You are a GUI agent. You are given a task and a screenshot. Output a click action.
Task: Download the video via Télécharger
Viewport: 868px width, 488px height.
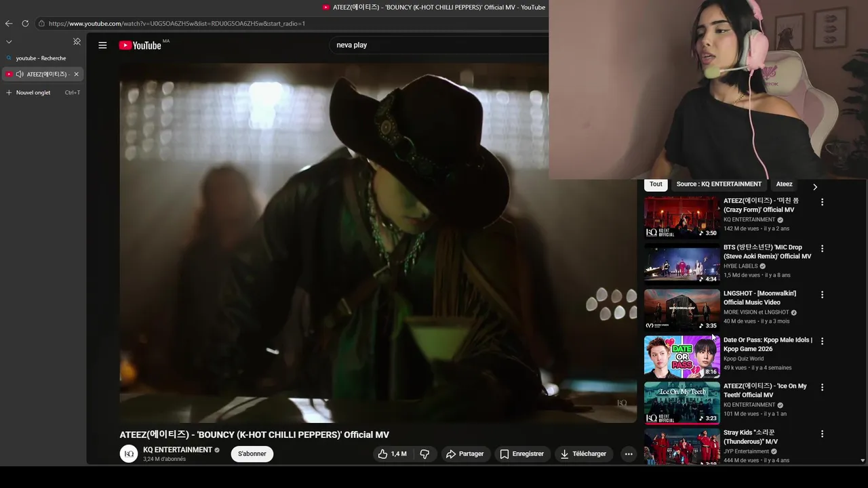point(583,454)
